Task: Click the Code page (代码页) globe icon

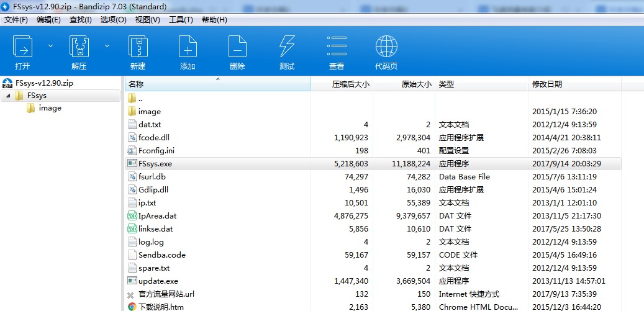Action: [386, 47]
